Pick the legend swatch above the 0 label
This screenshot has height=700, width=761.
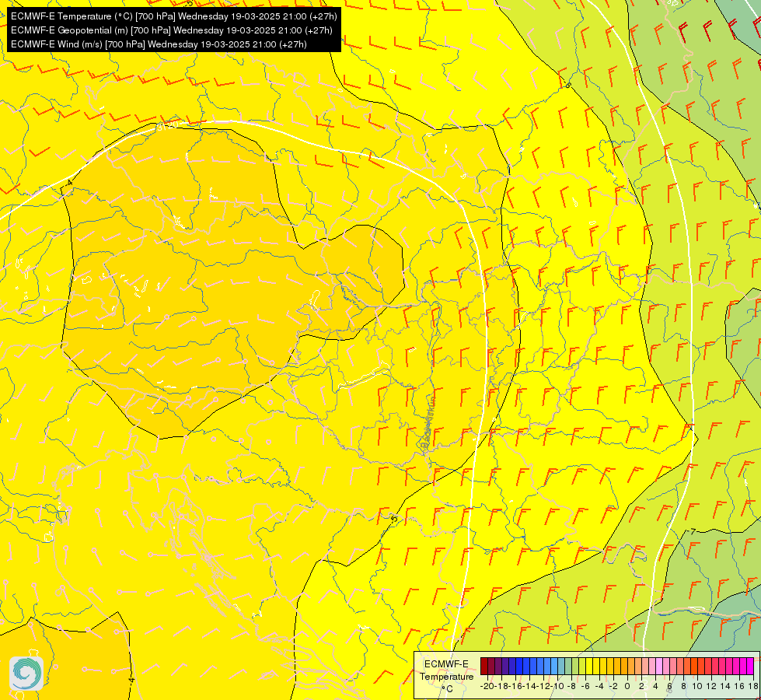click(624, 666)
